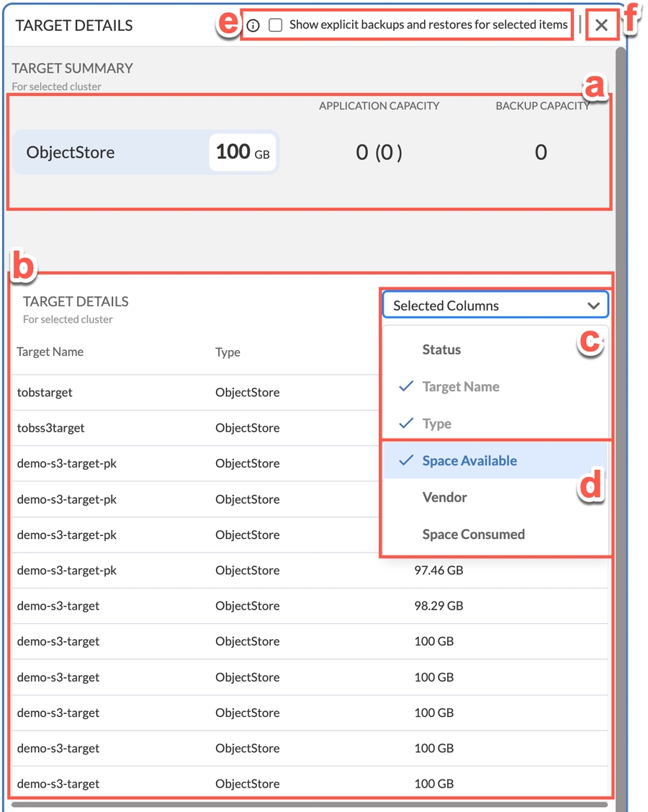
Task: Enable the Vendor column option
Action: coord(444,498)
